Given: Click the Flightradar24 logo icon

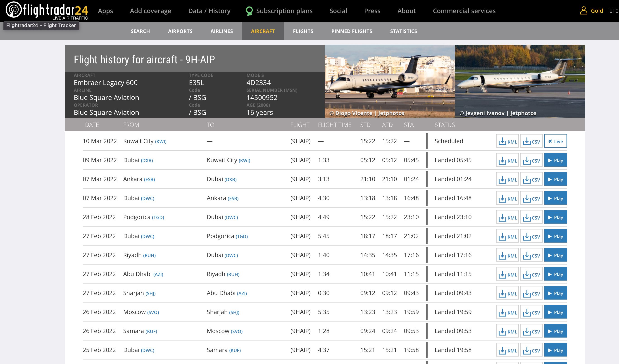Looking at the screenshot, I should (14, 10).
